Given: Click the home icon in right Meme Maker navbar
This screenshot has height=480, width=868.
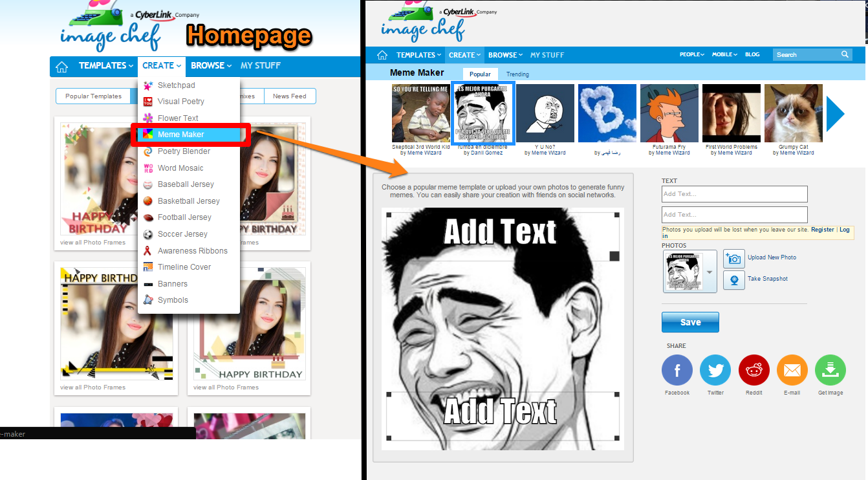Looking at the screenshot, I should [x=382, y=55].
